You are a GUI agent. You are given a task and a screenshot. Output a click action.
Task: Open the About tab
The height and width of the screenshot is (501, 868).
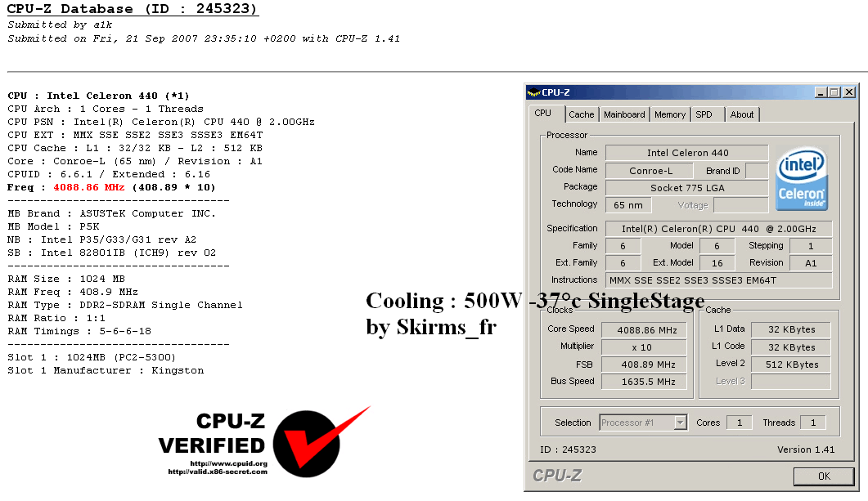(x=742, y=114)
